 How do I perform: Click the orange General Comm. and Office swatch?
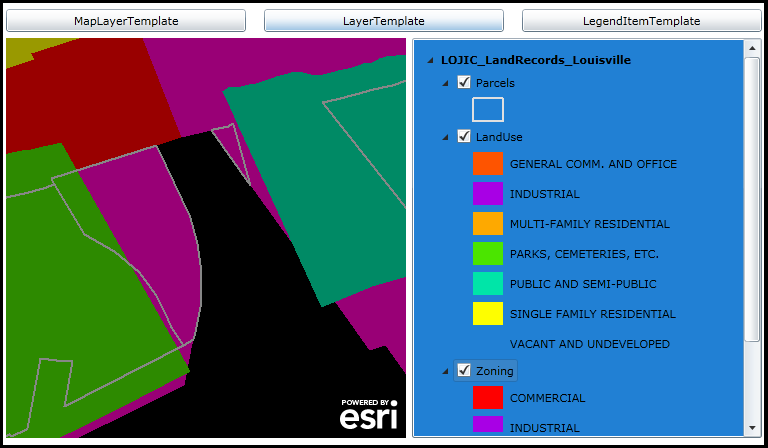tap(488, 164)
